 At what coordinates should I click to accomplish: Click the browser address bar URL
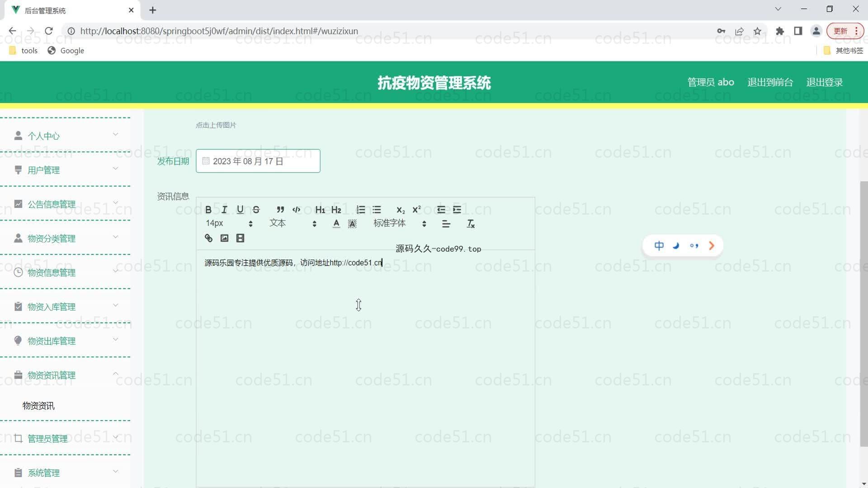click(x=219, y=31)
